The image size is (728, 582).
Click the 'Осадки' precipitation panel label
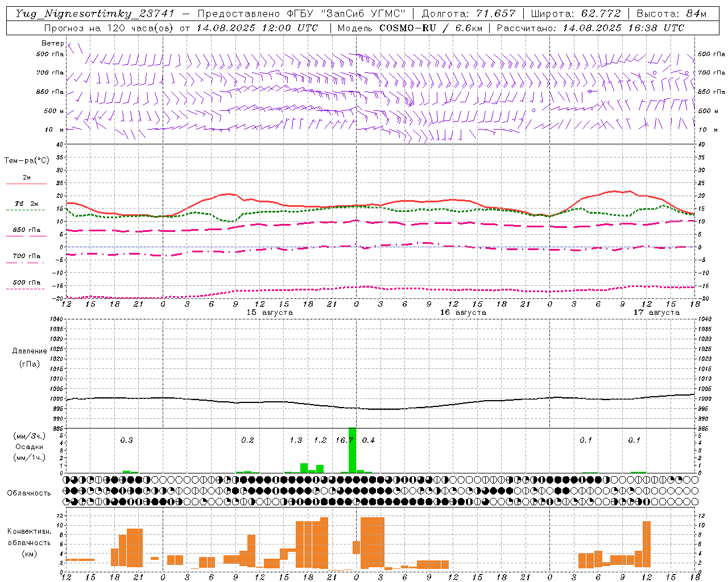click(x=29, y=447)
